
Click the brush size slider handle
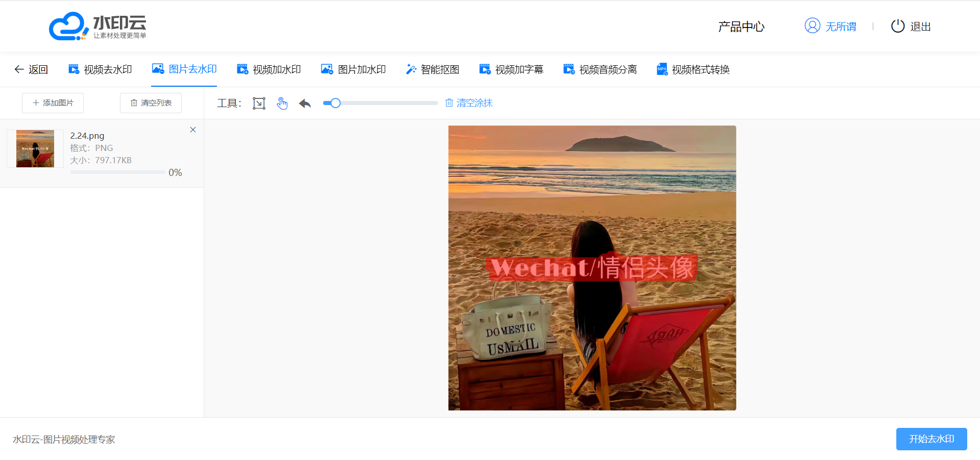pyautogui.click(x=335, y=103)
